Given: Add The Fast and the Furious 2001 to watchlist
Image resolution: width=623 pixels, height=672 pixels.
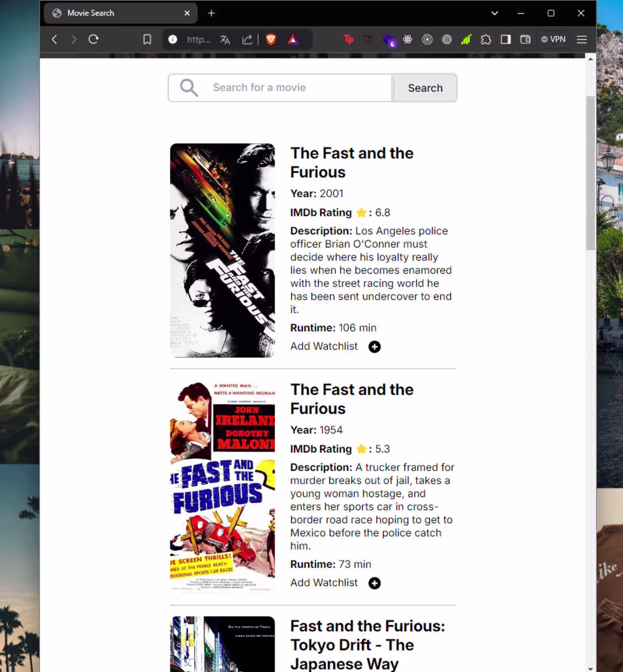Looking at the screenshot, I should (x=374, y=346).
